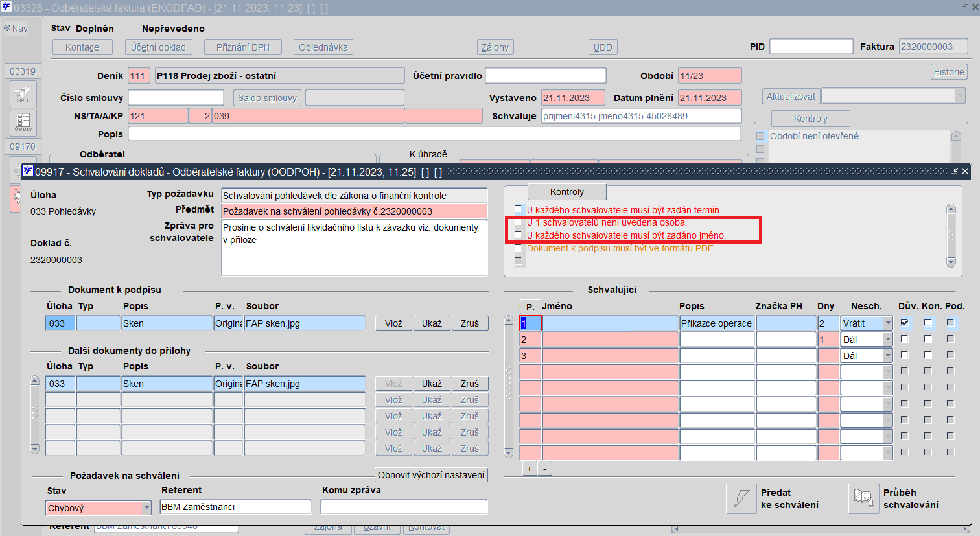This screenshot has height=536, width=980.
Task: Click the plus icon to add approver row
Action: coord(530,469)
